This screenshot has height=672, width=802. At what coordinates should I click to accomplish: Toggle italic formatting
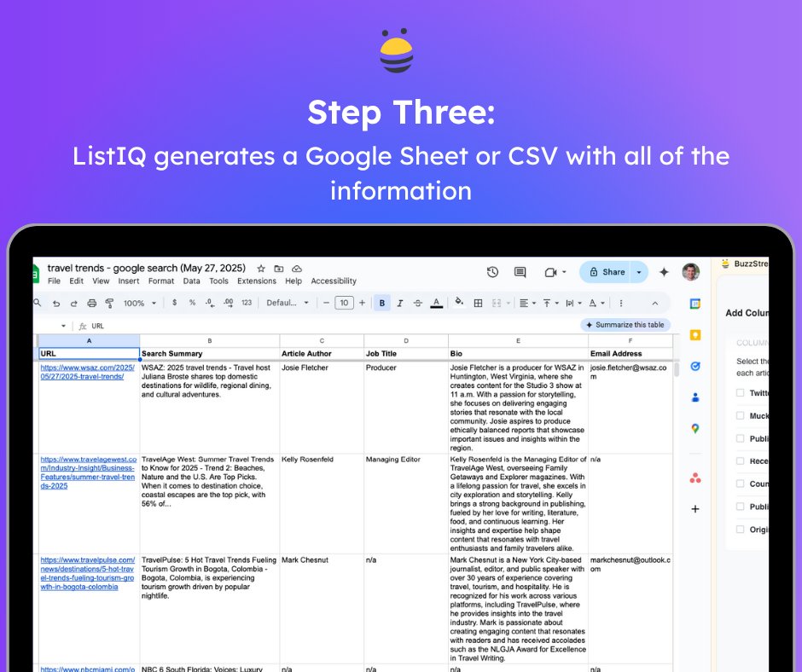400,304
